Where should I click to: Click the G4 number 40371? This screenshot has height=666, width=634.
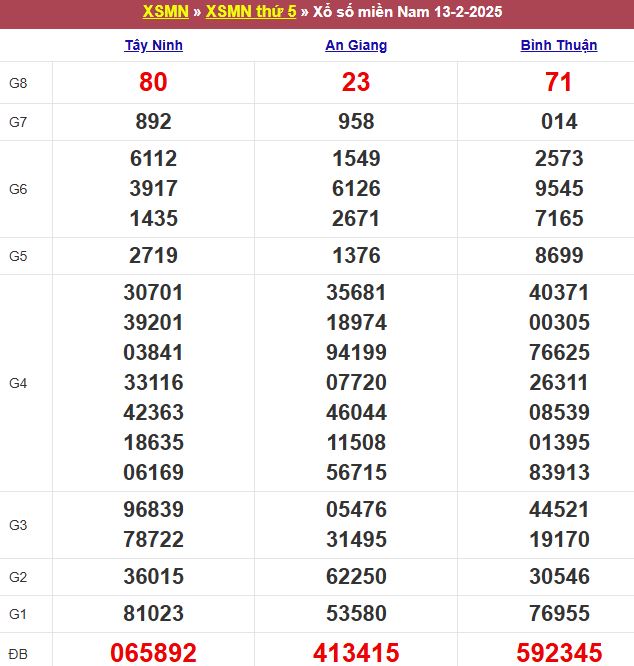point(559,292)
